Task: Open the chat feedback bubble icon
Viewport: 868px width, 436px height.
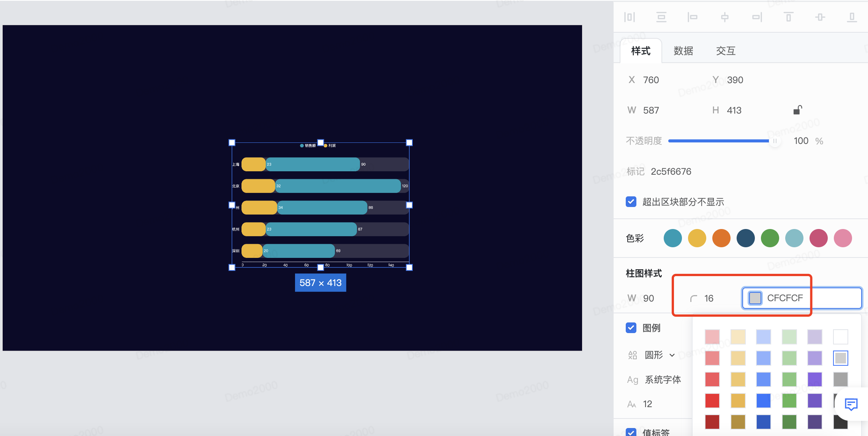Action: point(851,404)
